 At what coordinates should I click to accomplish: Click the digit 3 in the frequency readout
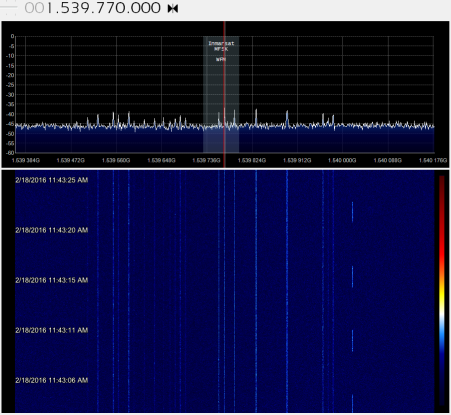point(77,8)
